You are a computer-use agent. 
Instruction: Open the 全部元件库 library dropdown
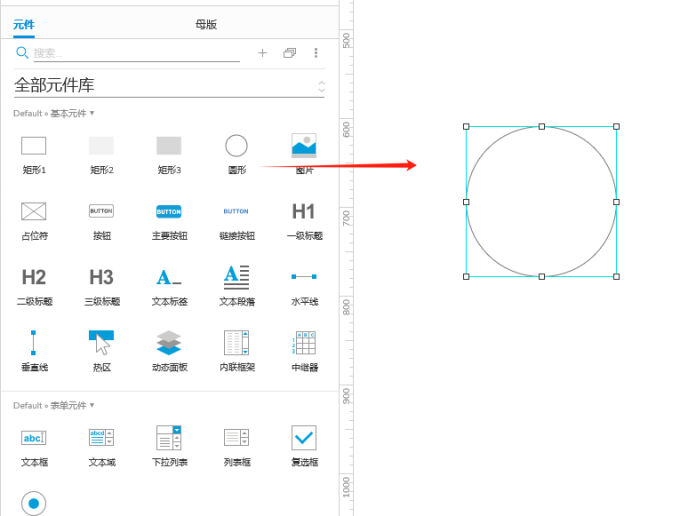[169, 85]
